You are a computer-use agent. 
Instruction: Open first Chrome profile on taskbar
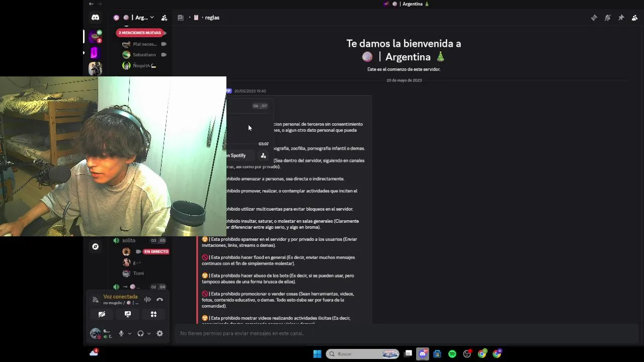tap(482, 354)
